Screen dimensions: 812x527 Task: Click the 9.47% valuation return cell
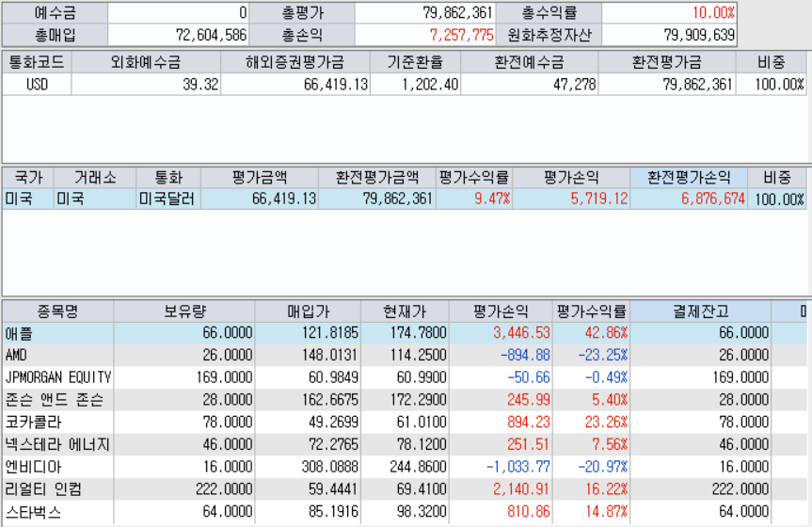click(474, 199)
